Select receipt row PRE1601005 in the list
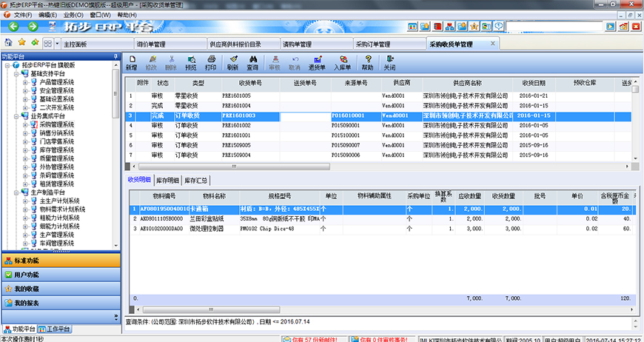The height and width of the screenshot is (342, 644). [237, 96]
